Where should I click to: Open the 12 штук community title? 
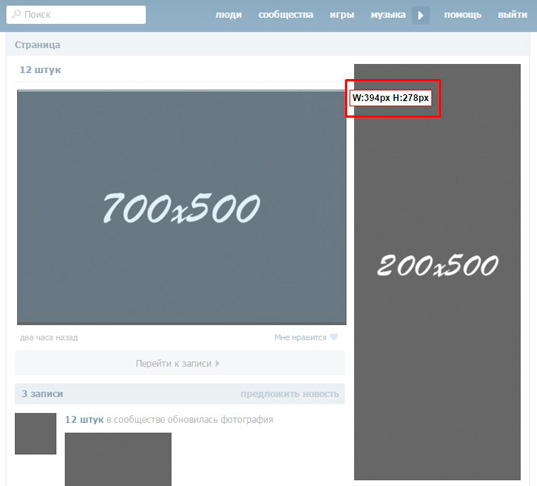pyautogui.click(x=40, y=70)
